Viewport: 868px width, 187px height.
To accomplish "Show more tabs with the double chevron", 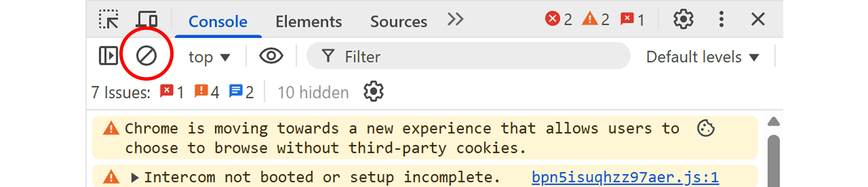I will (455, 20).
